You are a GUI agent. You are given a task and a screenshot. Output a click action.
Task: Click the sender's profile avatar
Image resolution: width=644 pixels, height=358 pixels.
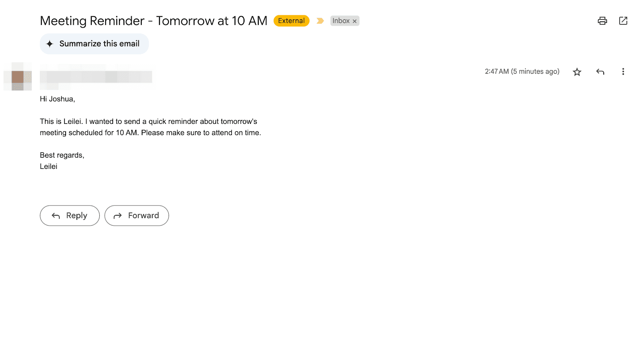point(18,76)
